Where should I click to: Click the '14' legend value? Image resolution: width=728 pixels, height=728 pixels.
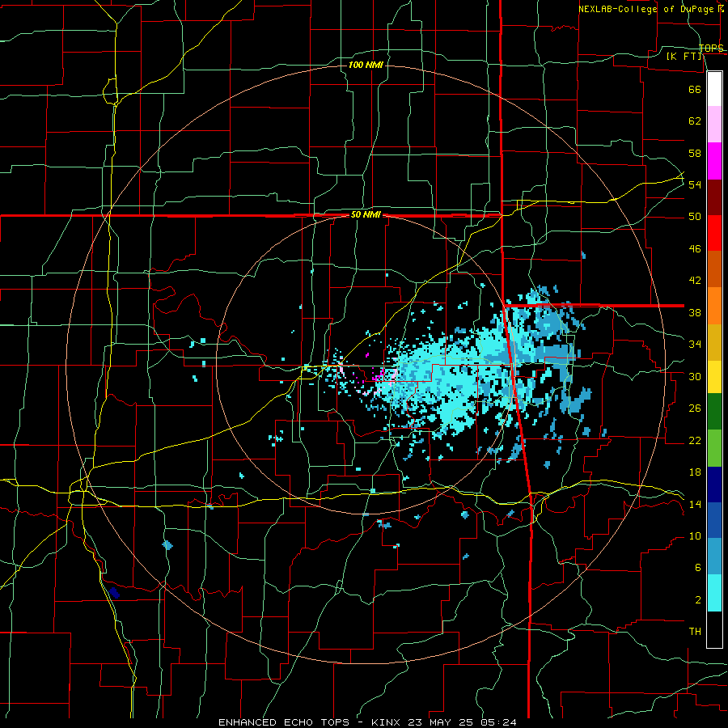tap(695, 504)
